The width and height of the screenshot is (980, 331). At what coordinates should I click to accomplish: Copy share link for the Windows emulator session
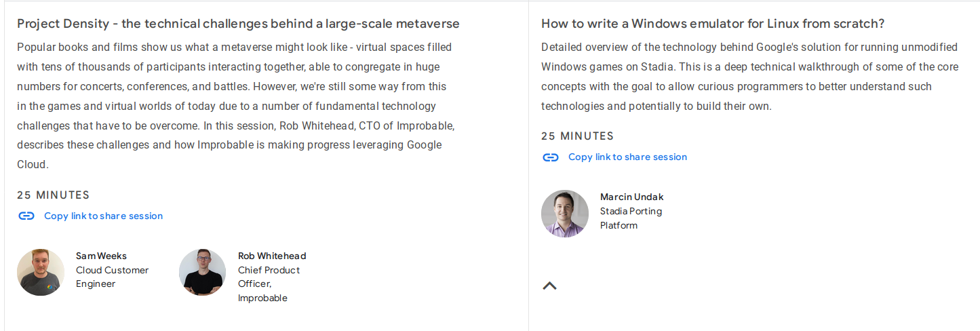tap(627, 157)
